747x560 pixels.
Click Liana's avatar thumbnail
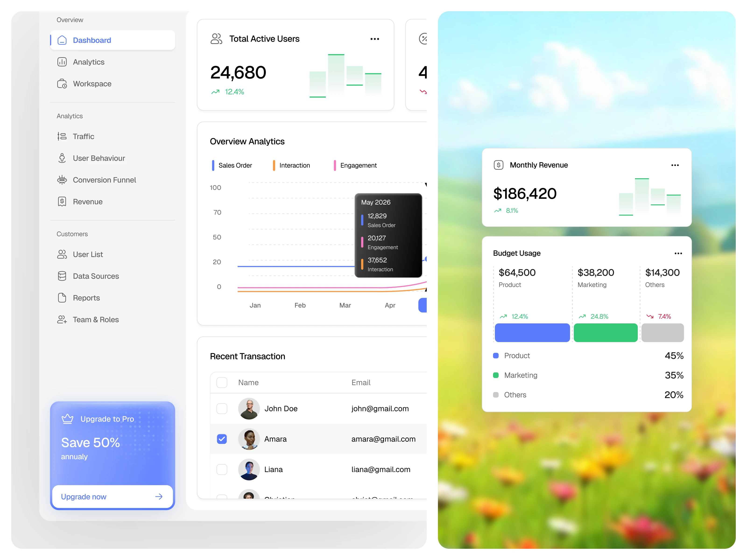coord(249,469)
